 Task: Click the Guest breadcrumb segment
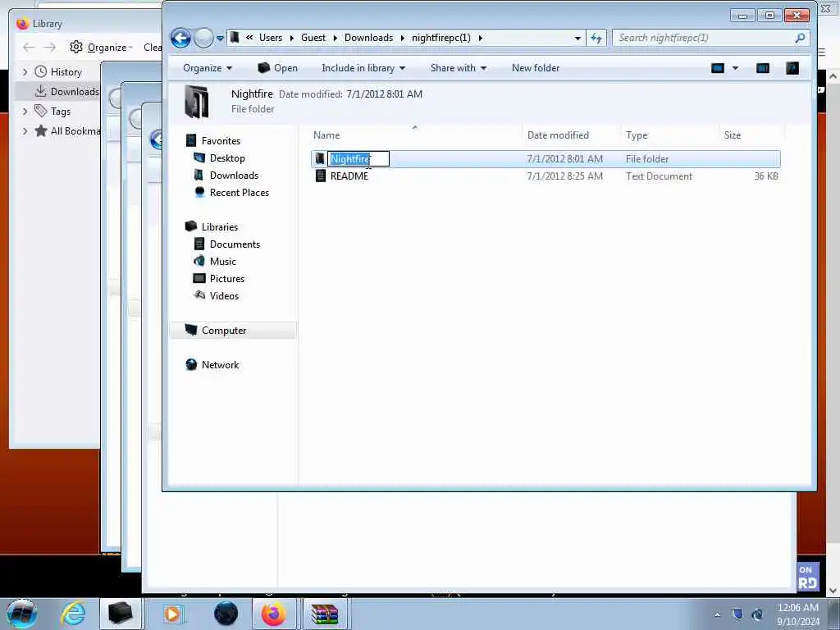coord(313,38)
